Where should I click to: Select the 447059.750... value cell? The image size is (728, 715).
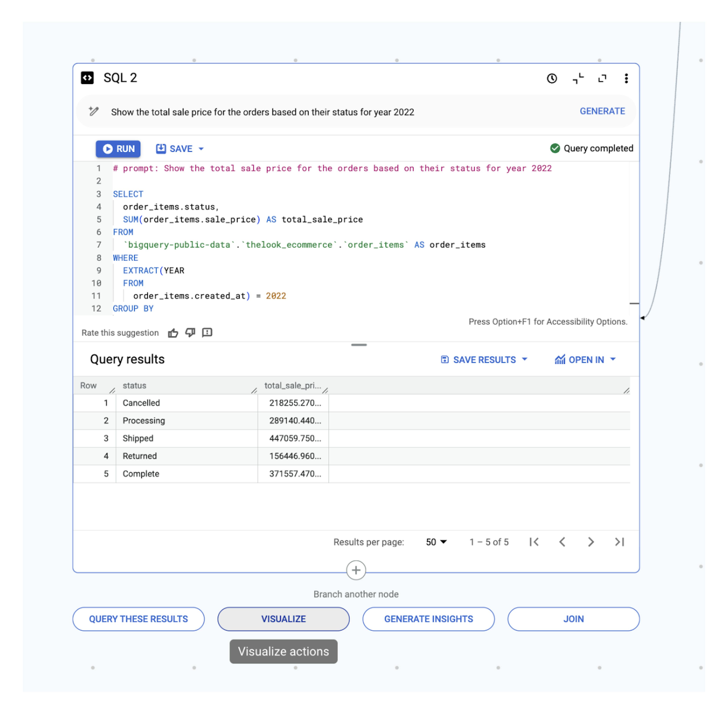293,438
